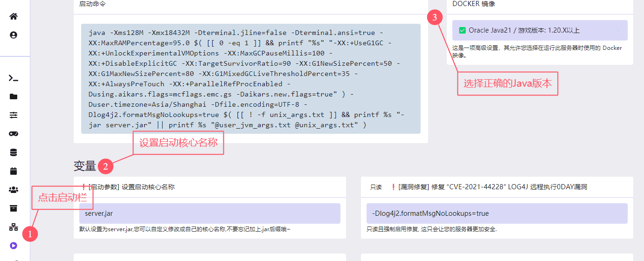Screen dimensions: 644x261
Task: Click the description starting 默认设置为server.jar
Action: tap(185, 229)
